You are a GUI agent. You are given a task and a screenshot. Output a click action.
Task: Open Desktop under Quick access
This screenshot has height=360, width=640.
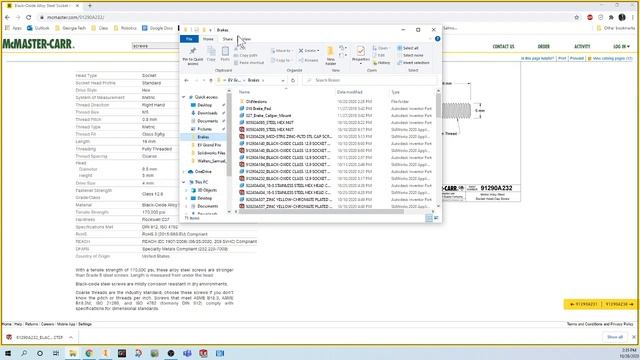tap(204, 105)
